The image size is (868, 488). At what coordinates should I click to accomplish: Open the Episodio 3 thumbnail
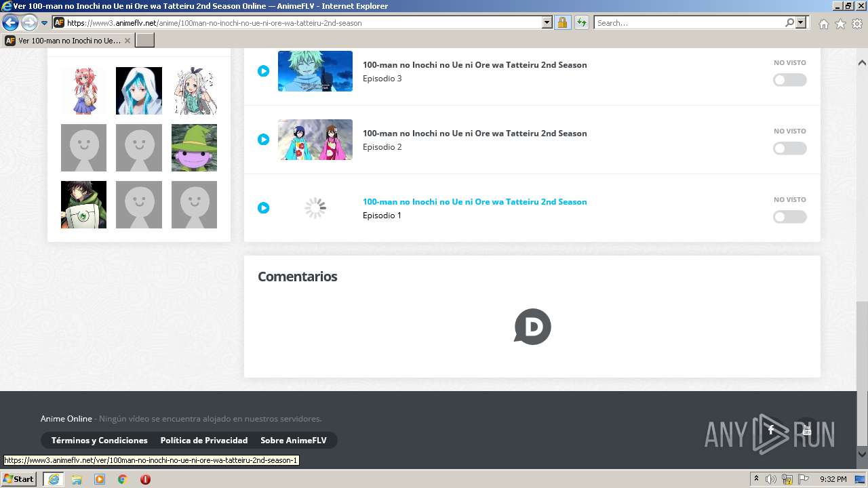315,71
